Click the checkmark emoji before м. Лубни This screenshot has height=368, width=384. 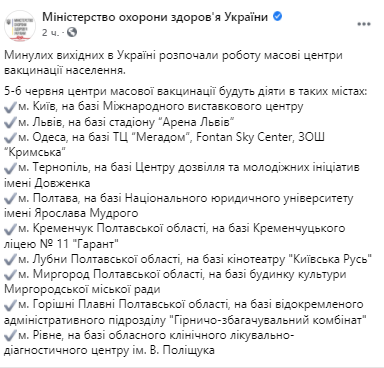(10, 260)
